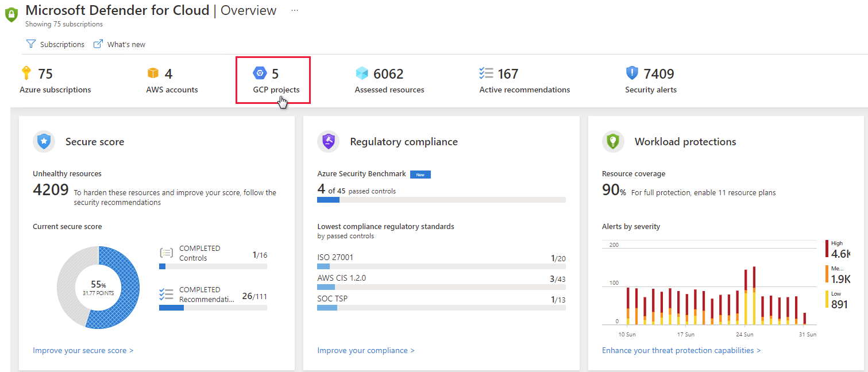Click the SOC TSP compliance bar
The width and height of the screenshot is (868, 372).
(x=441, y=308)
